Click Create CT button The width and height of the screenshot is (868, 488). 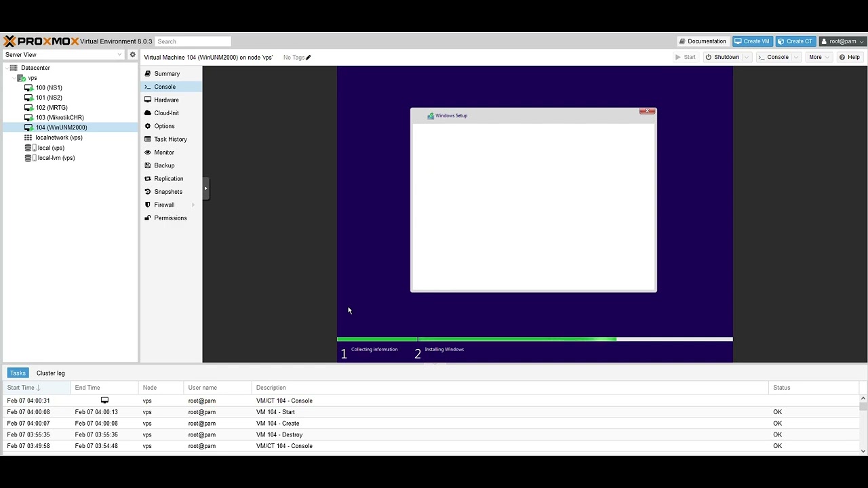click(x=795, y=41)
